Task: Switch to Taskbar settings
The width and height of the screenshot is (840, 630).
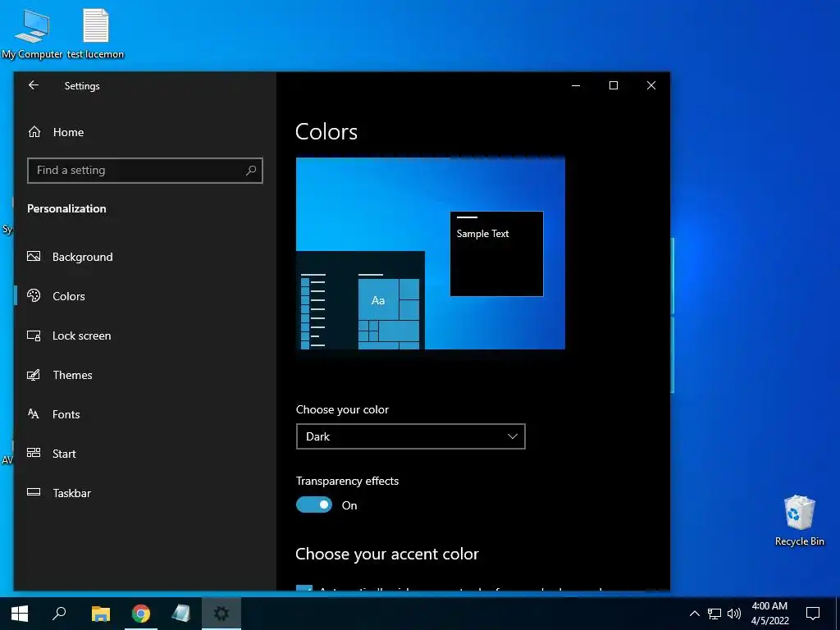Action: pos(72,493)
